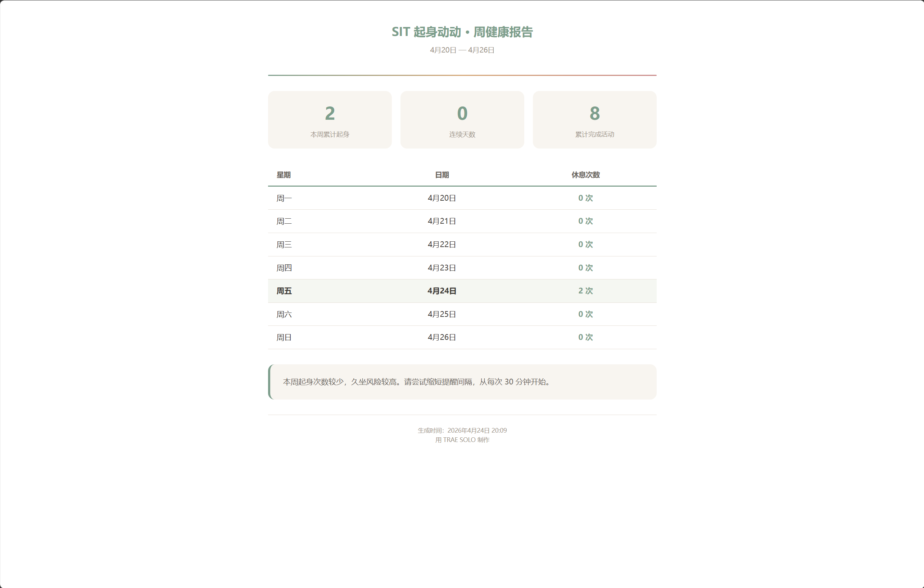924x588 pixels.
Task: Click the 星期 column header
Action: [284, 175]
